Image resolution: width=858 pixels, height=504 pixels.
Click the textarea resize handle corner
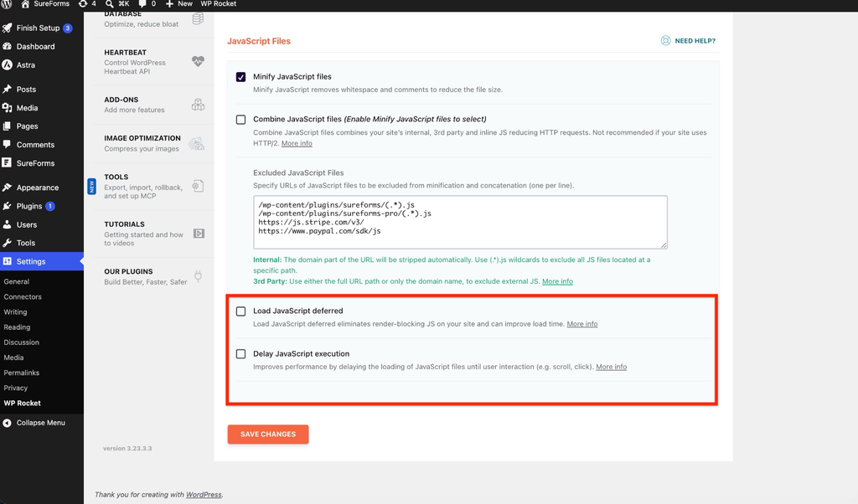[x=664, y=245]
